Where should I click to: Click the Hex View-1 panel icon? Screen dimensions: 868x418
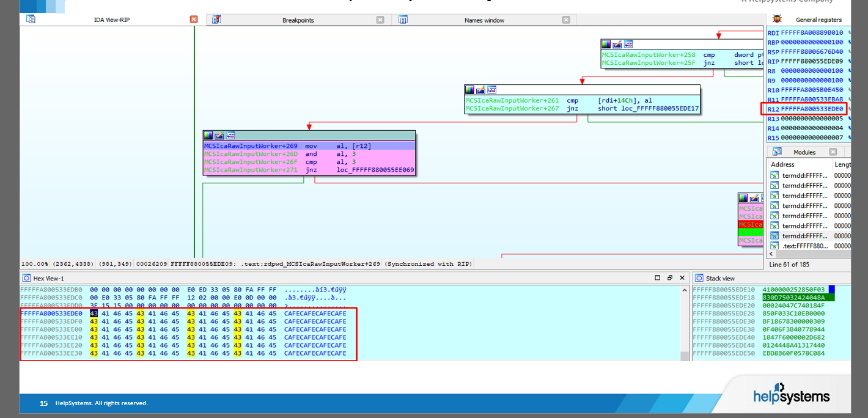pyautogui.click(x=26, y=278)
